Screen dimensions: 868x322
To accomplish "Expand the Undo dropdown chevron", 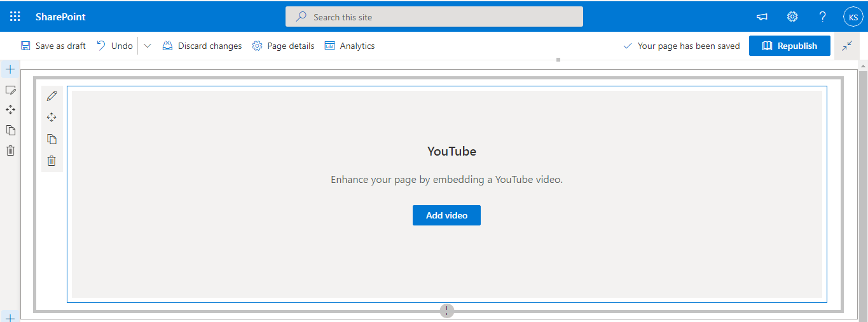I will click(148, 46).
